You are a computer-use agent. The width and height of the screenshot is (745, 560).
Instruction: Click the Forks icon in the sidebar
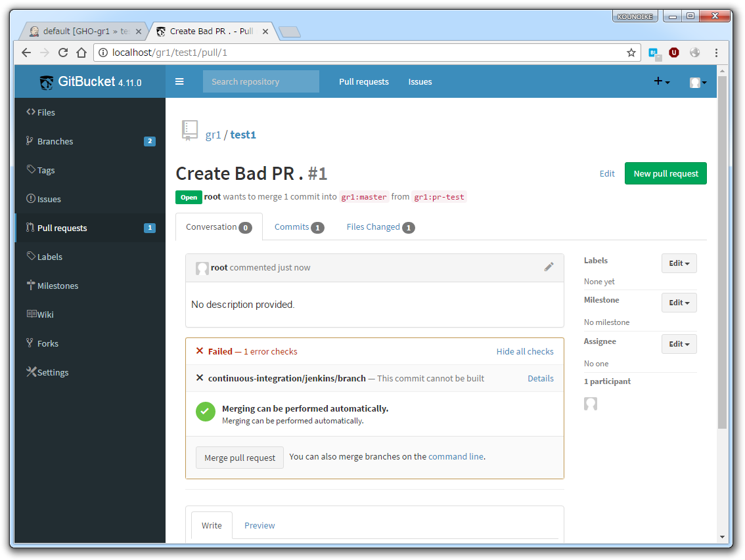tap(32, 343)
